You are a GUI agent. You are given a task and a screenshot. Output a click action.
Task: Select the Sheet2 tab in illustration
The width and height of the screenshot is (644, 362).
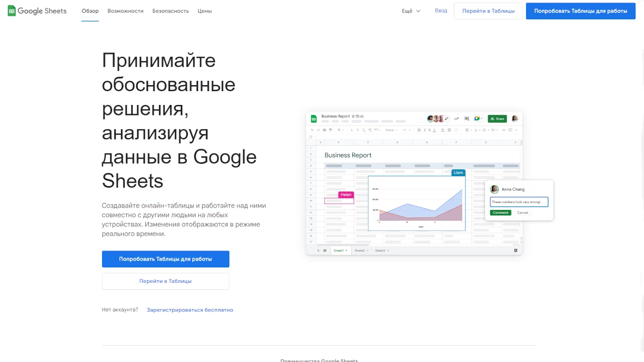(x=361, y=251)
